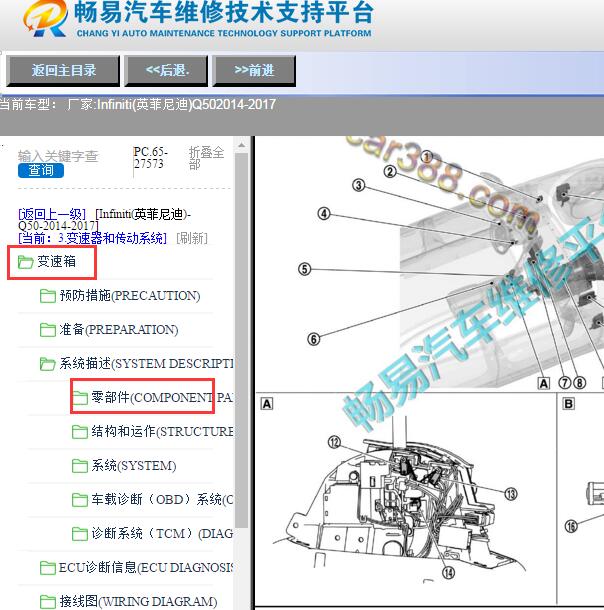
Task: Open 结构和运作(STRUCTURE) tree item
Action: [162, 431]
